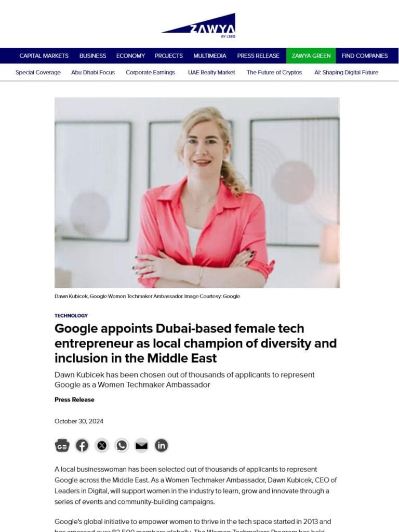The image size is (399, 532).
Task: Open Find Companies page
Action: [x=365, y=56]
